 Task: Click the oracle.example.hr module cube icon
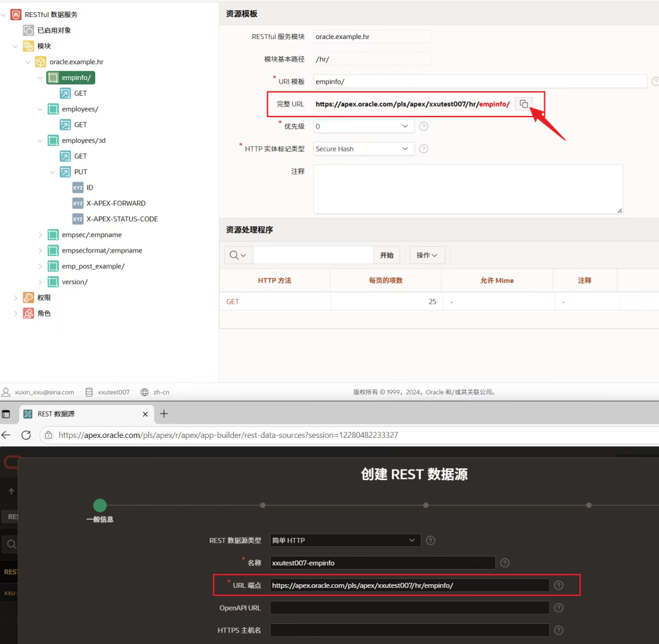point(40,62)
